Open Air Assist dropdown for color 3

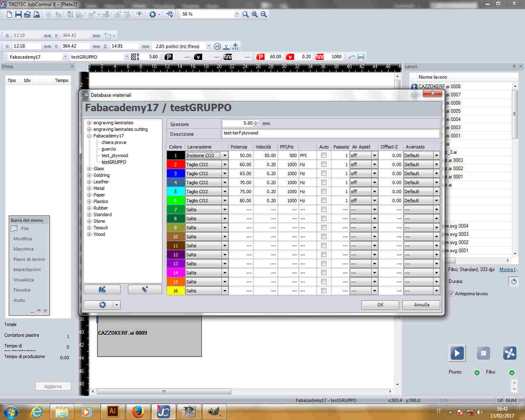click(374, 173)
